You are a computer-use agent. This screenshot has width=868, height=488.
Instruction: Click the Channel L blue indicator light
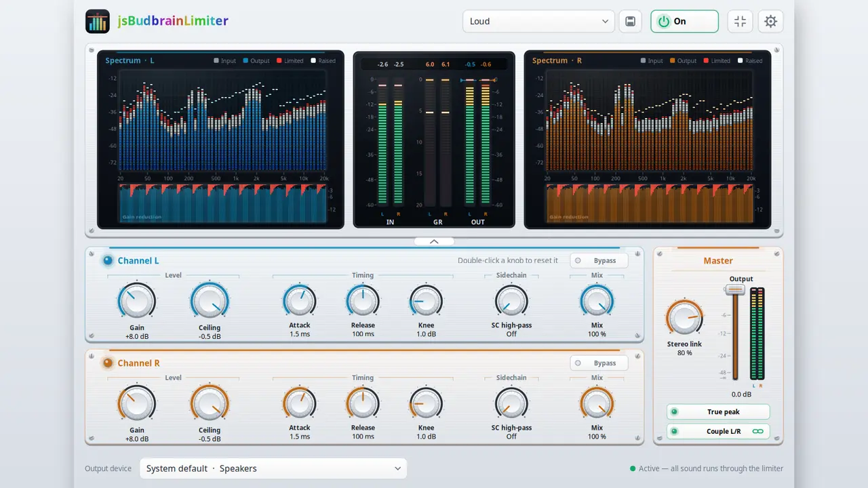pyautogui.click(x=108, y=260)
